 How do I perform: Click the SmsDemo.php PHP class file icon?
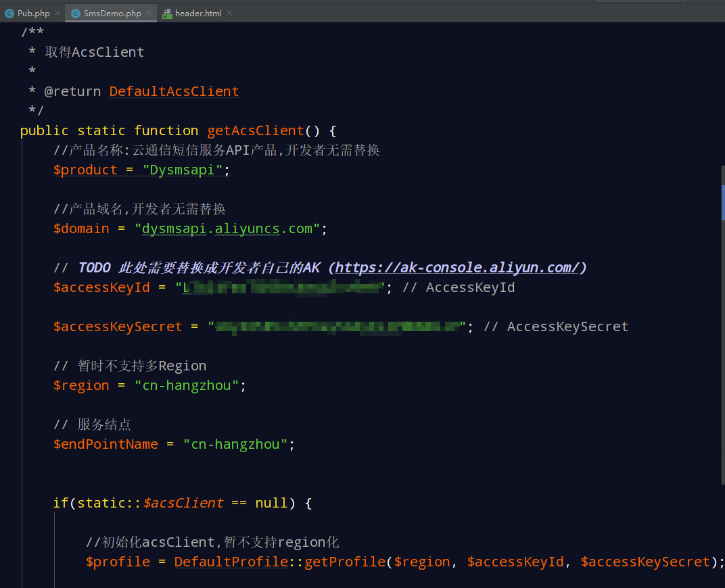[x=75, y=14]
